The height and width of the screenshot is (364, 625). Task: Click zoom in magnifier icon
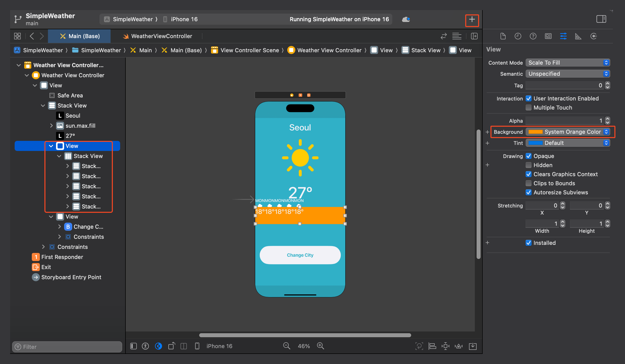320,346
